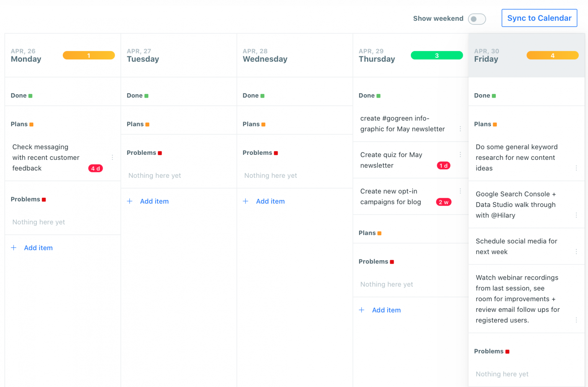Open menu on "Schedule social media" task

[x=577, y=251]
